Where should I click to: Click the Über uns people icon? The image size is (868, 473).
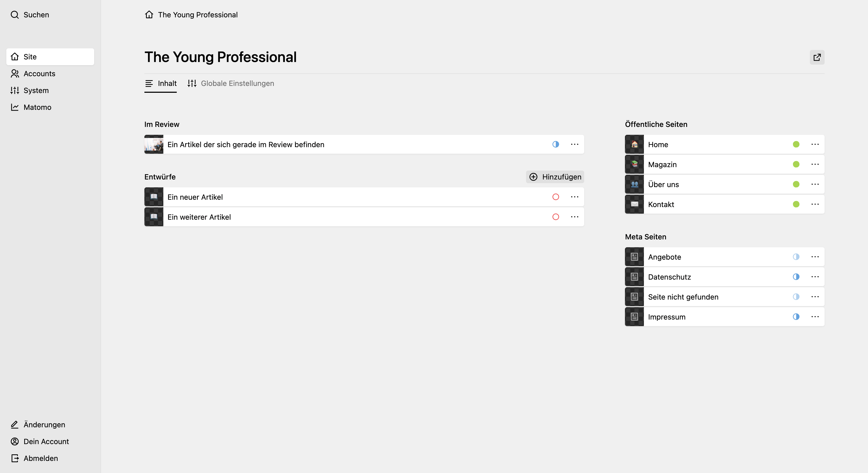click(634, 184)
